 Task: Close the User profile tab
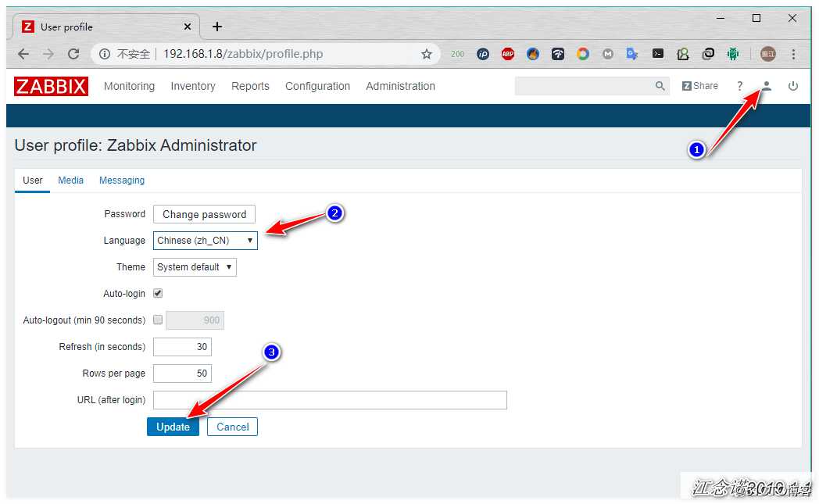pos(188,27)
